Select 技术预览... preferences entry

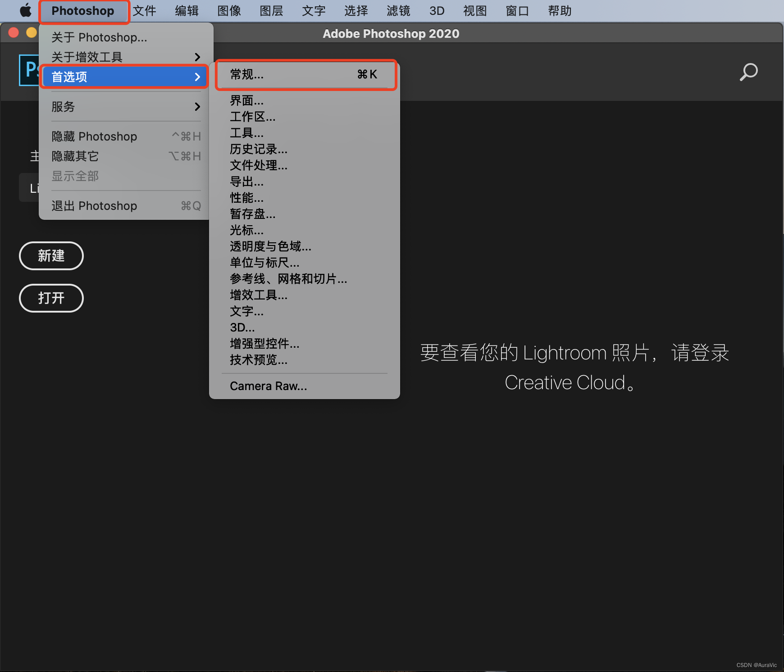click(x=305, y=360)
